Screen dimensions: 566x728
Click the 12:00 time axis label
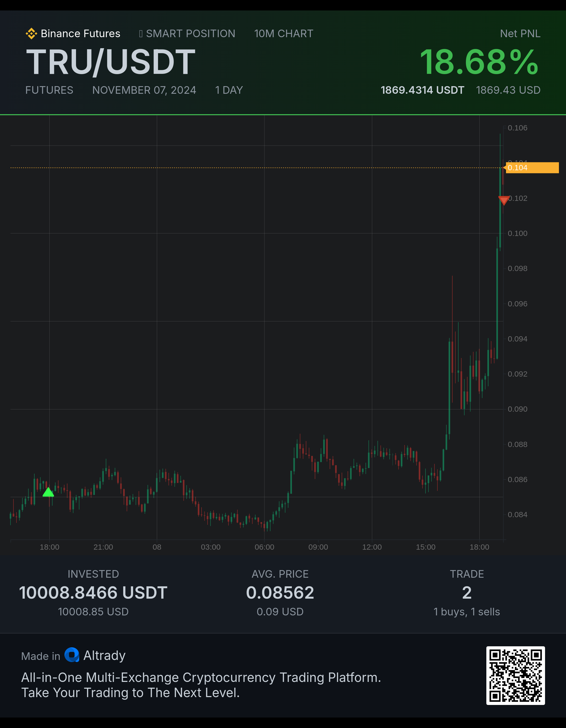[x=372, y=547]
